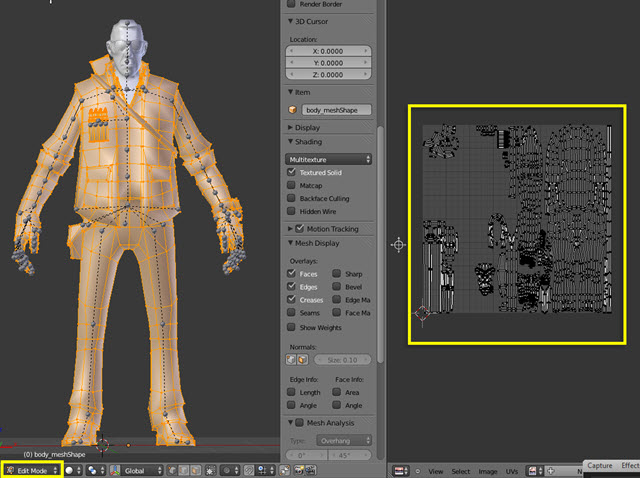
Task: Enable the Backface Culling checkbox
Action: pyautogui.click(x=292, y=199)
